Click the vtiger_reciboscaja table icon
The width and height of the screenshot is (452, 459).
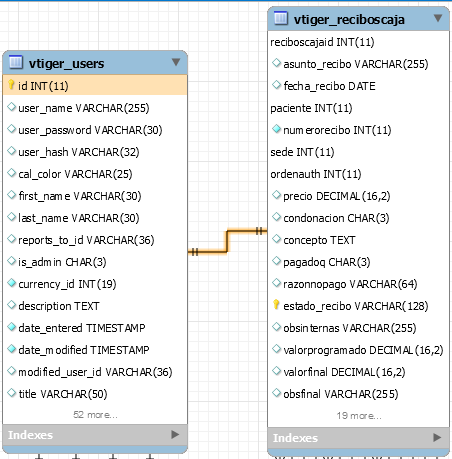pos(280,18)
